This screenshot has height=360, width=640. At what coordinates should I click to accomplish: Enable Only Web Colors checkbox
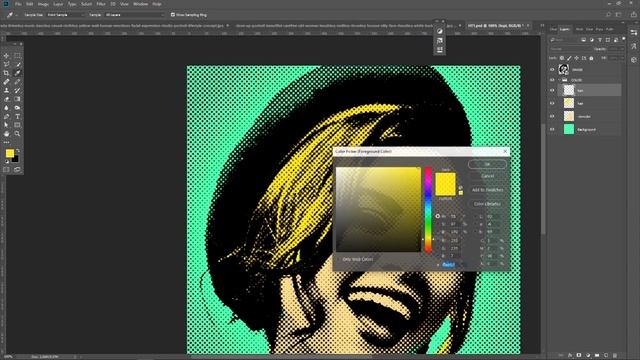[x=339, y=259]
